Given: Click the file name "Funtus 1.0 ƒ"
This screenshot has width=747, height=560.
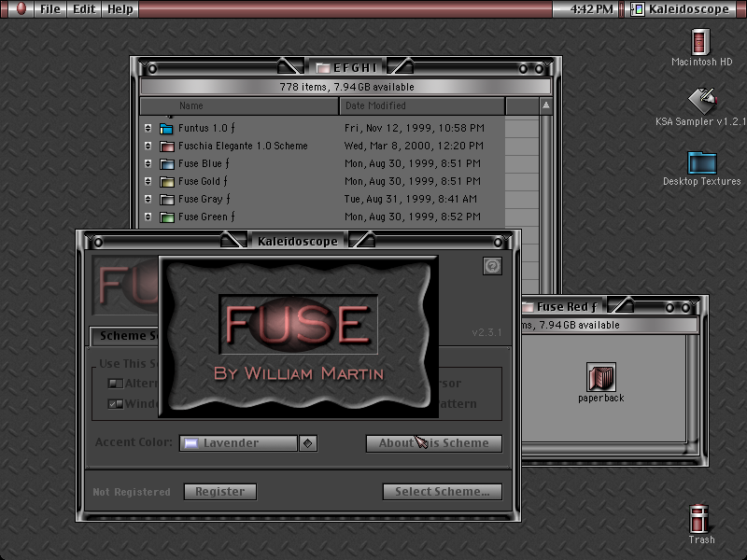Looking at the screenshot, I should pyautogui.click(x=206, y=128).
